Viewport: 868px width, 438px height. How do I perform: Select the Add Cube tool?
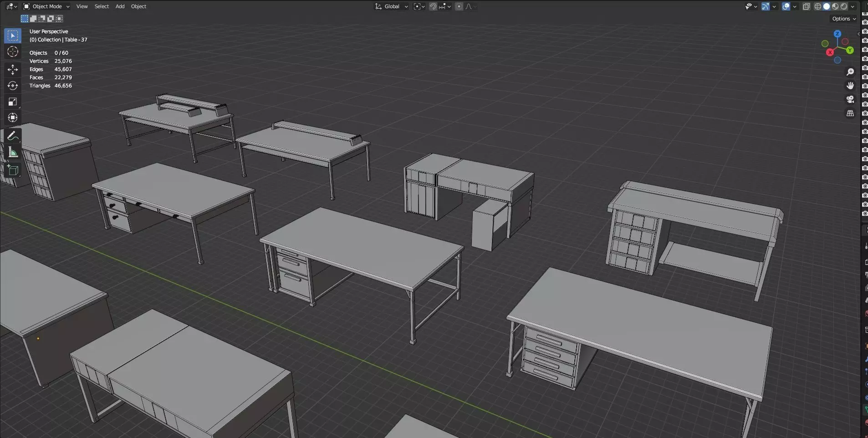13,170
